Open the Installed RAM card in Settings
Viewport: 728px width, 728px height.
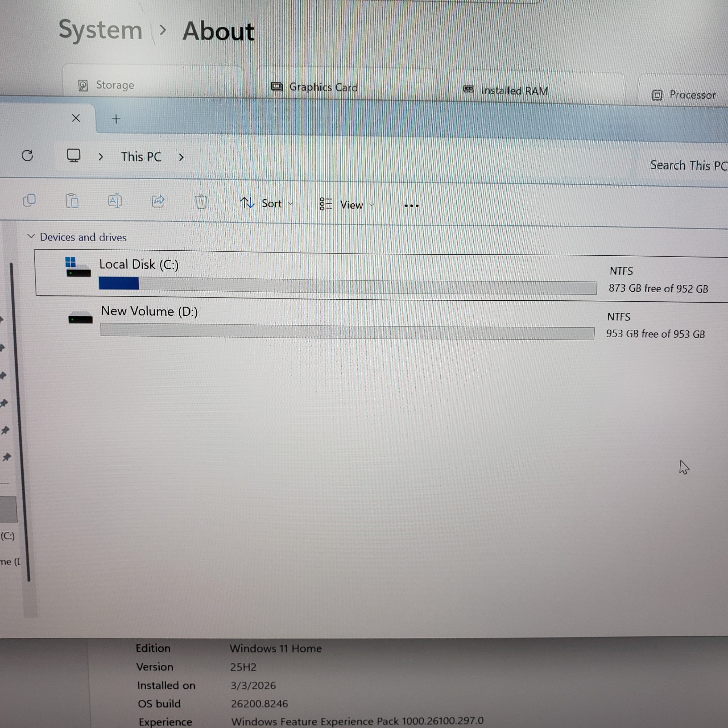(x=537, y=87)
